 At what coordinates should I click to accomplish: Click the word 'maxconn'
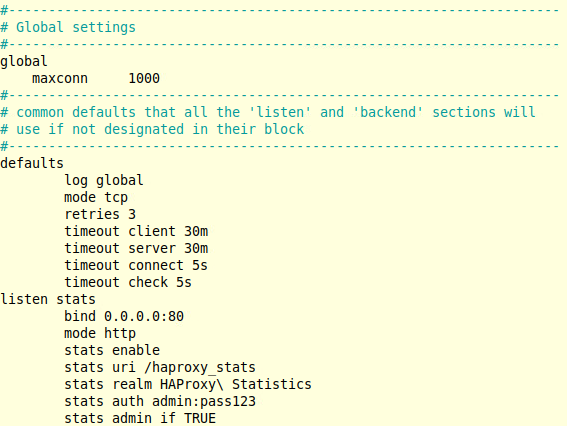tap(60, 78)
